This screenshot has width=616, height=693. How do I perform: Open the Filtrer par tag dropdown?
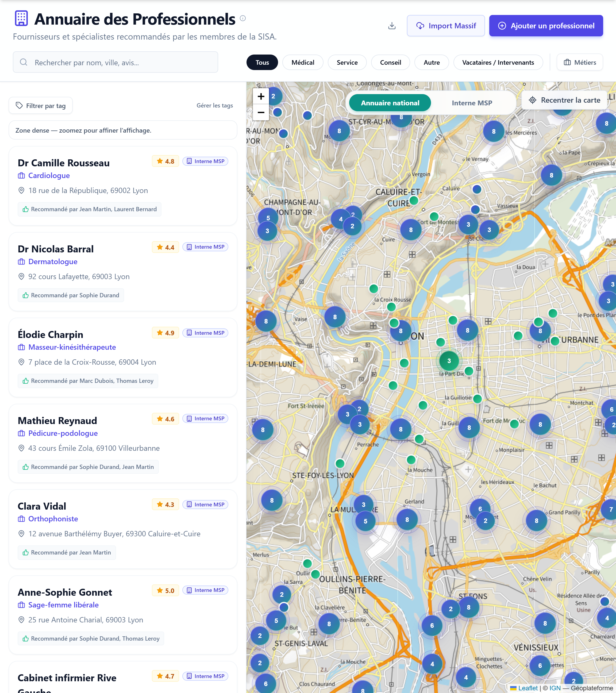(41, 106)
